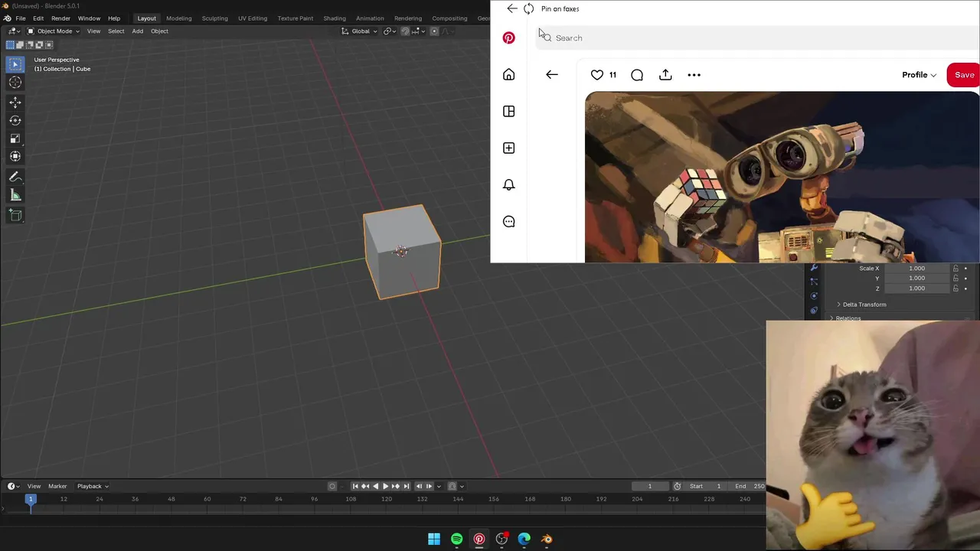980x551 pixels.
Task: Open Pinterest Home icon in sidebar
Action: pos(508,74)
